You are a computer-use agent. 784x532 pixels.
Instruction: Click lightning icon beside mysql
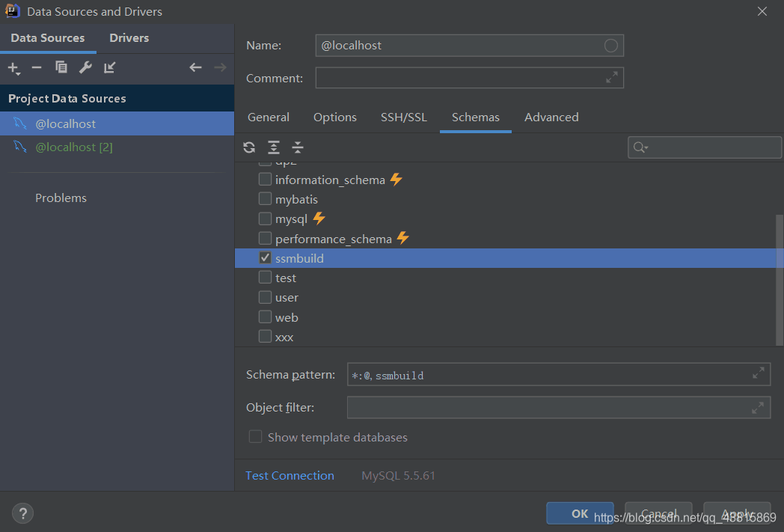click(x=319, y=218)
